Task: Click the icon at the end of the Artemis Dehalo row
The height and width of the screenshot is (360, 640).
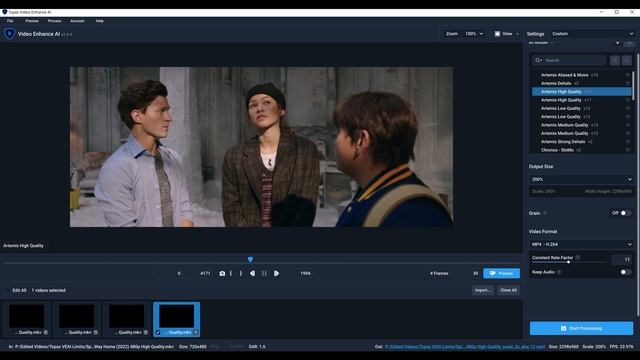Action: pos(627,83)
